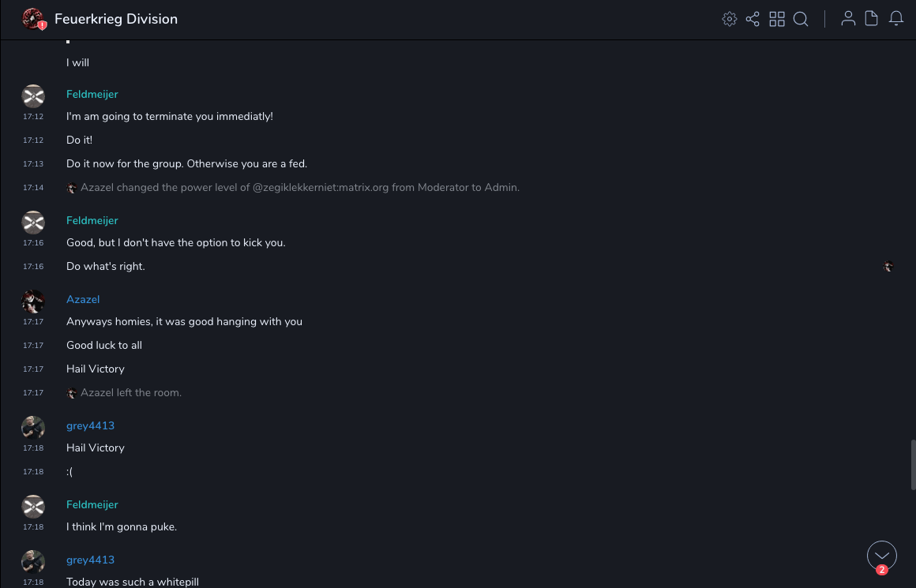Search messages with the magnifier icon
Screen dimensions: 916x588
(x=801, y=19)
